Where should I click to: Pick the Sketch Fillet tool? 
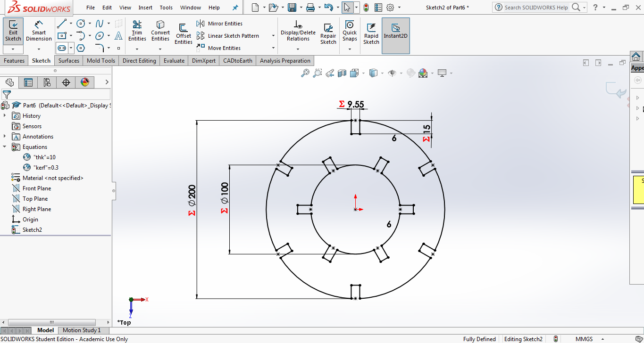(100, 48)
